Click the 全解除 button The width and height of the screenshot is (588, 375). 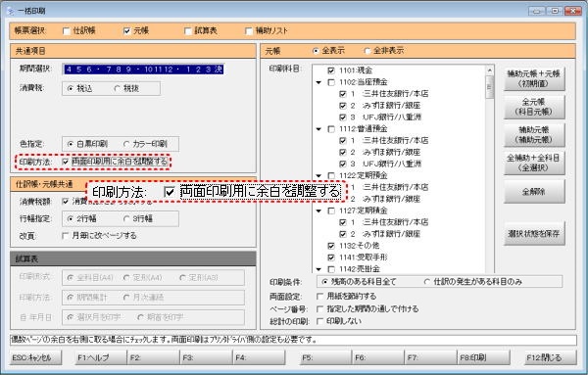(x=534, y=192)
